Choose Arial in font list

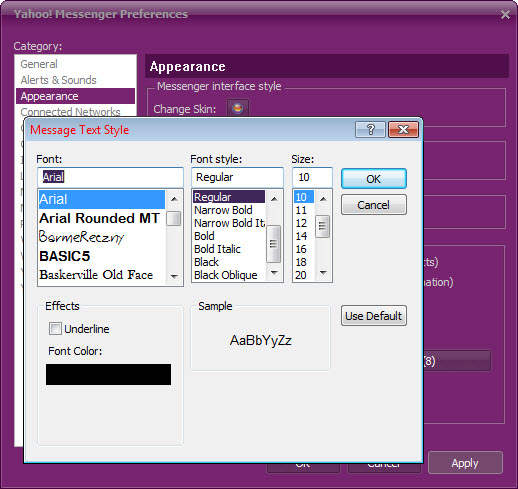click(x=102, y=199)
